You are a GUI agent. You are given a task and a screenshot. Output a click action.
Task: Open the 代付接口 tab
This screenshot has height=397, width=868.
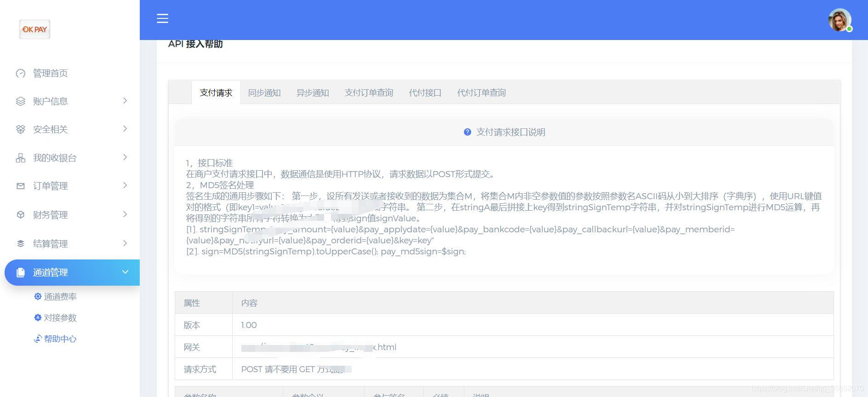(425, 92)
